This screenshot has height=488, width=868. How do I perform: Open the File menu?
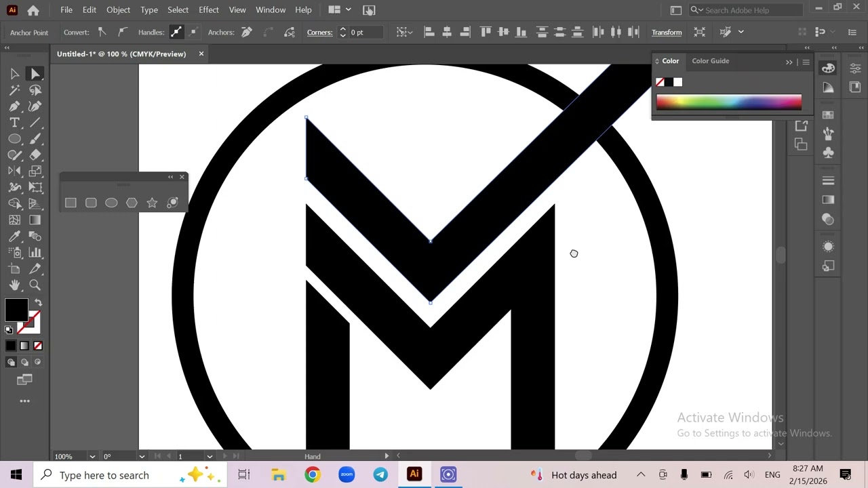66,9
